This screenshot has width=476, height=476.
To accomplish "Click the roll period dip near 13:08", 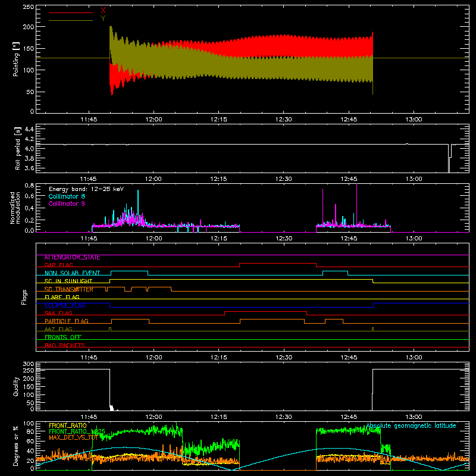I will [x=449, y=158].
